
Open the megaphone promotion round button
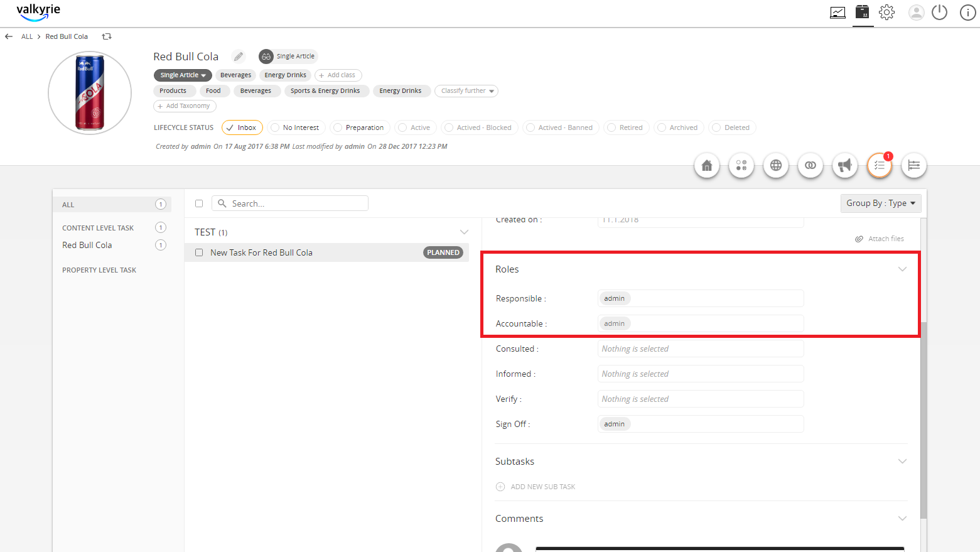click(x=845, y=165)
